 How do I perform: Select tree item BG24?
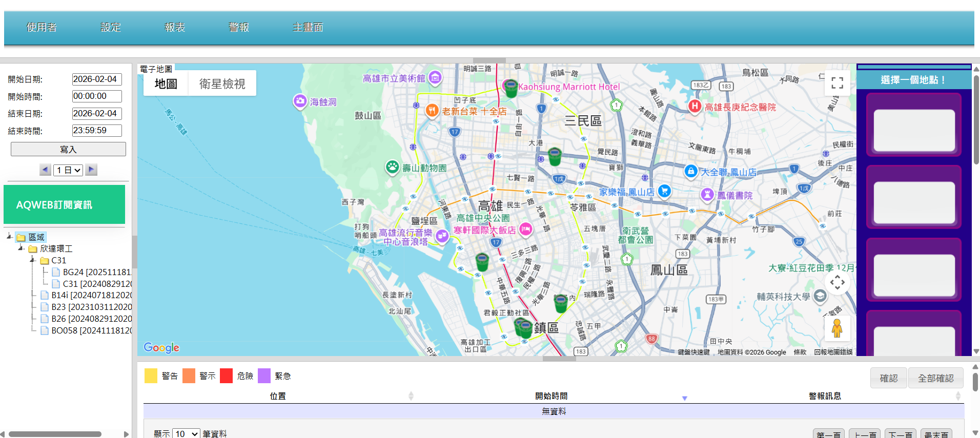tap(92, 272)
